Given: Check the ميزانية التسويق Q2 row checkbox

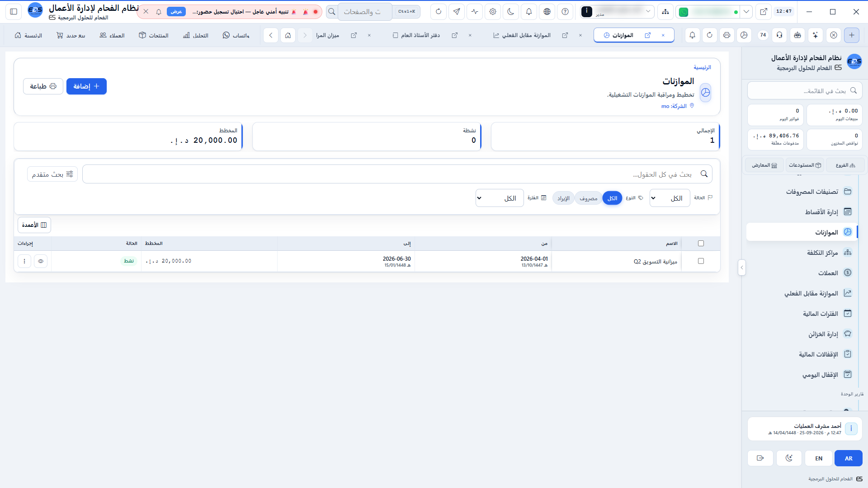Looking at the screenshot, I should [x=701, y=261].
